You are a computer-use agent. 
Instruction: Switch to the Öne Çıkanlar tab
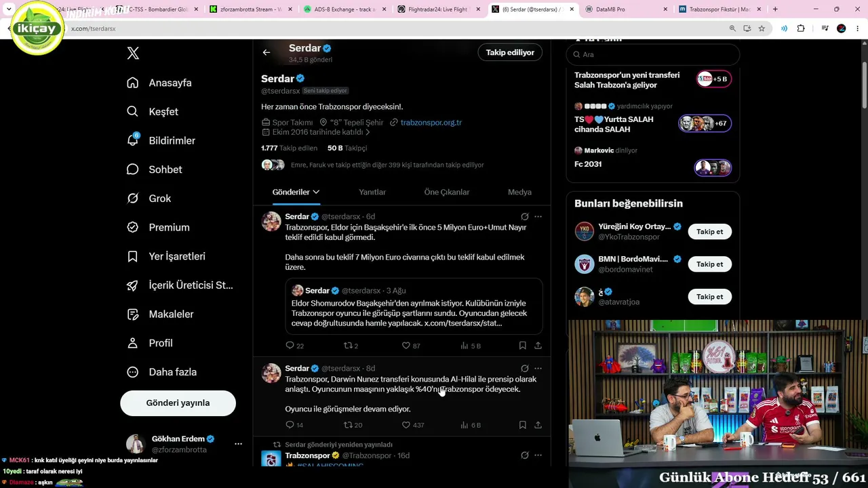point(447,192)
